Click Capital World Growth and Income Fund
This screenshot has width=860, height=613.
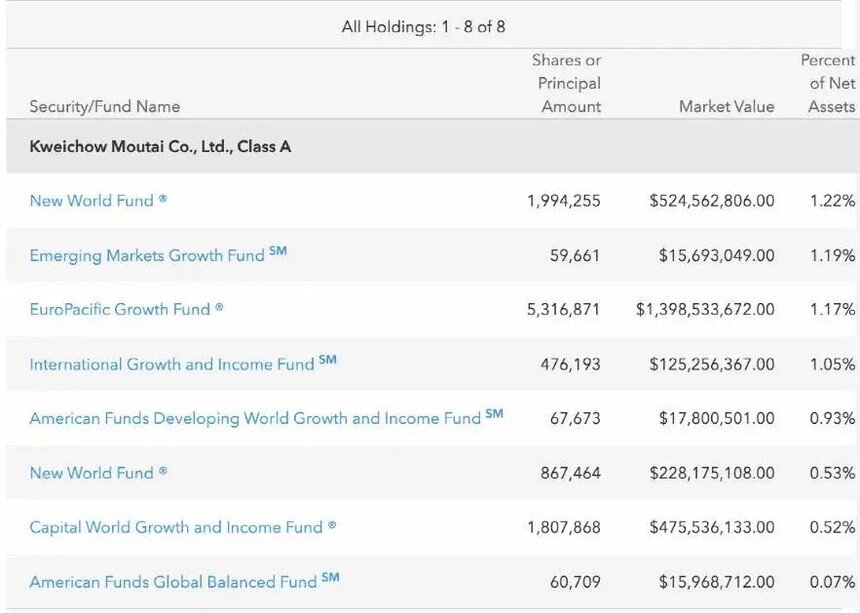pyautogui.click(x=176, y=528)
